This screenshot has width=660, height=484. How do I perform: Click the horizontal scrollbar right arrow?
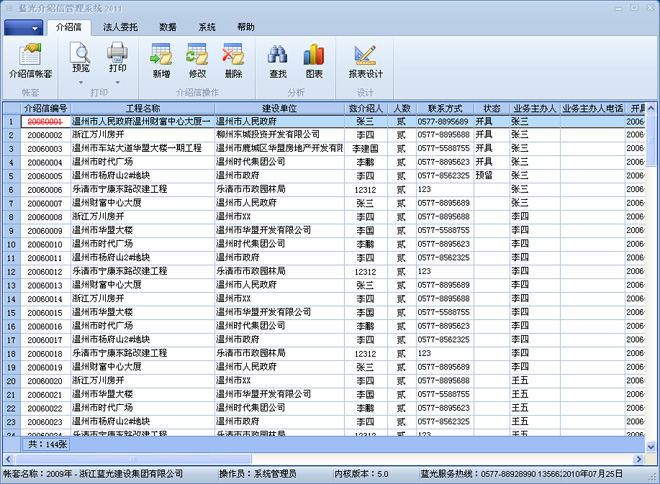tap(639, 459)
